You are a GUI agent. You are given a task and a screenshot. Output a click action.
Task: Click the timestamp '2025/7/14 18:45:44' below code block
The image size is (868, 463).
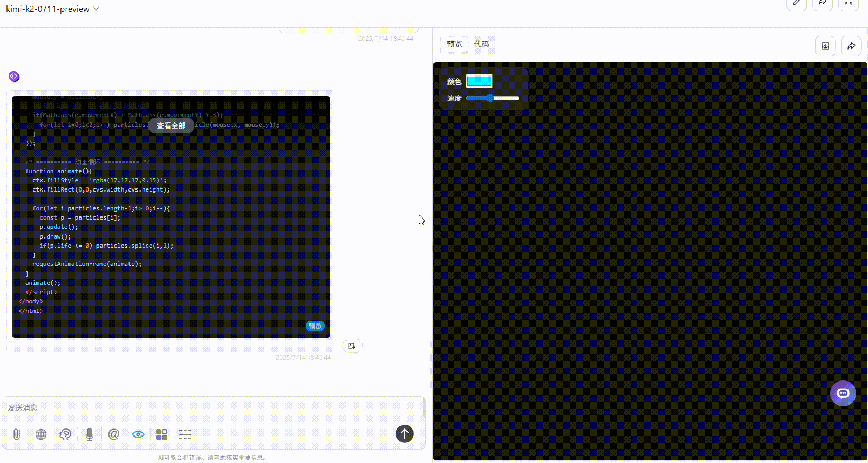pos(303,358)
